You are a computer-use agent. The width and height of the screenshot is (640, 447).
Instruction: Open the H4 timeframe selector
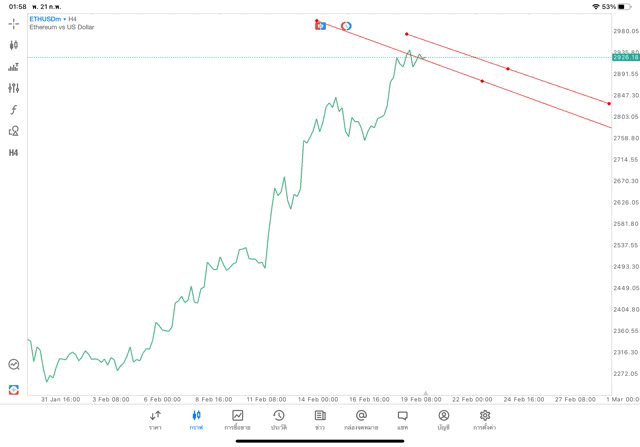pyautogui.click(x=14, y=153)
